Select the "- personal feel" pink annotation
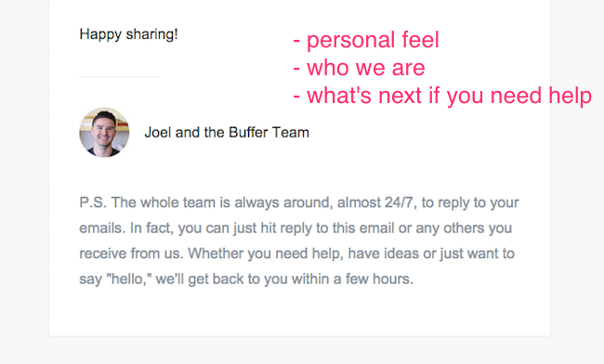 [x=366, y=40]
